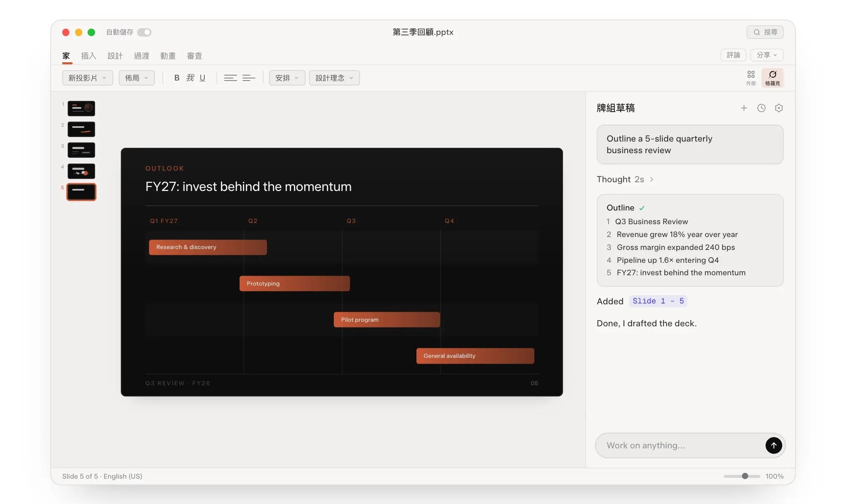
Task: Select slide 2 thumbnail
Action: [81, 129]
